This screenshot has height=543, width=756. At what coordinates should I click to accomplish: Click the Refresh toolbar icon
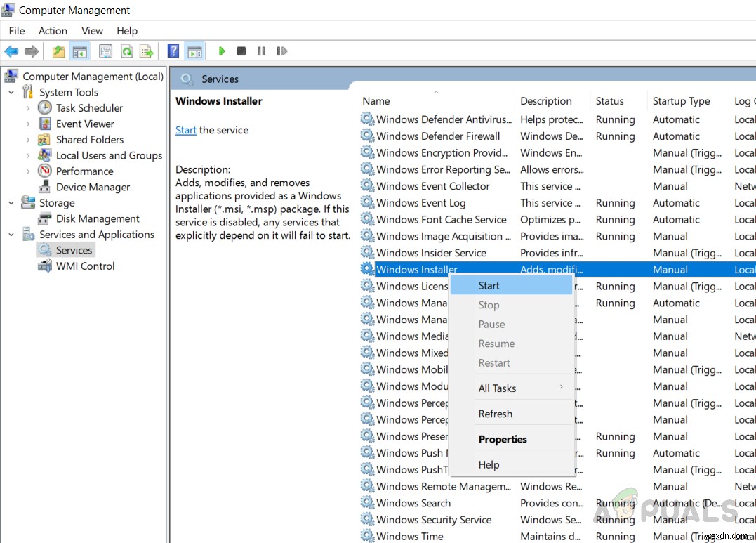point(126,51)
